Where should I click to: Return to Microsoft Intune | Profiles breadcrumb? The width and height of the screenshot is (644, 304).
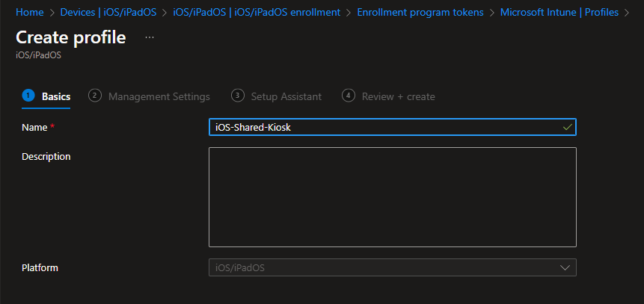click(559, 12)
